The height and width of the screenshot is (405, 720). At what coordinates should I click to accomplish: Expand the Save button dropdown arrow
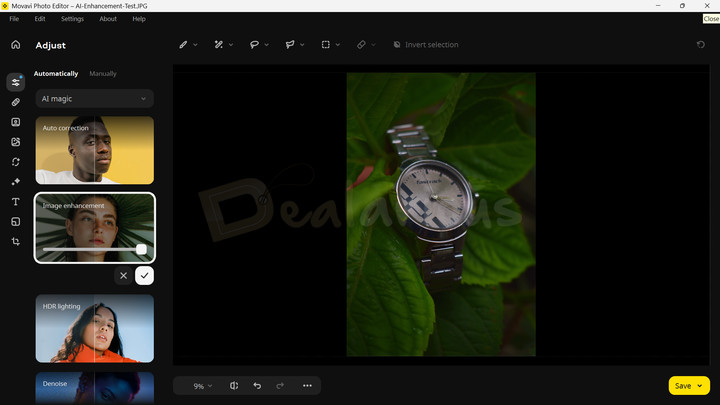(x=700, y=386)
